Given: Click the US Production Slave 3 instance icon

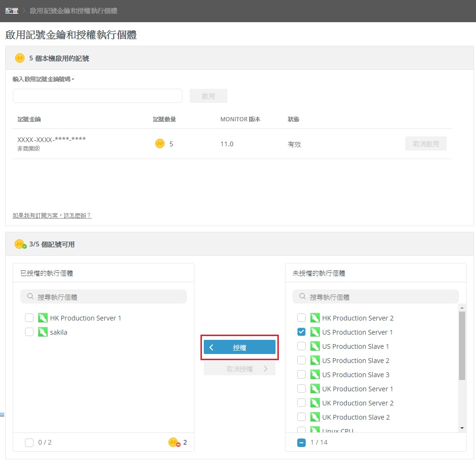Looking at the screenshot, I should pos(315,374).
